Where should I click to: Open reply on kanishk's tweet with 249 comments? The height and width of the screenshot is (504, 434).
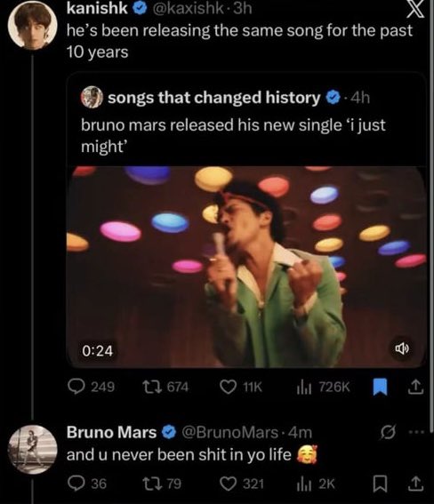(91, 387)
